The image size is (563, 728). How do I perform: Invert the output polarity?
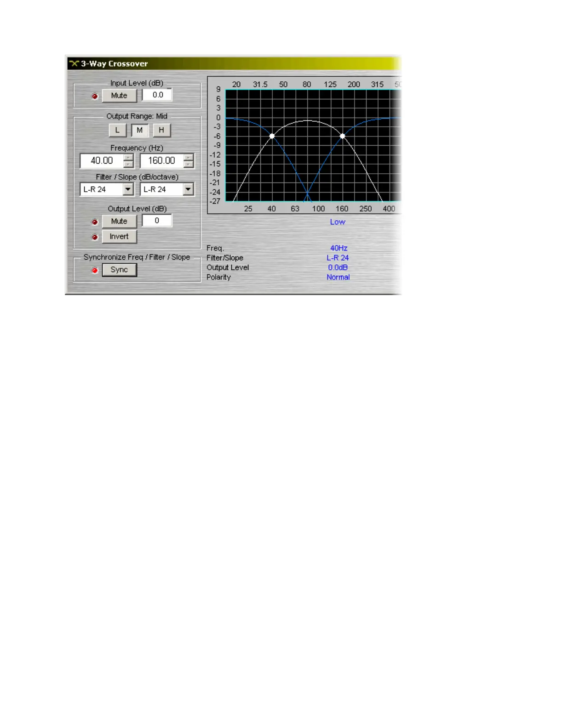click(x=119, y=237)
